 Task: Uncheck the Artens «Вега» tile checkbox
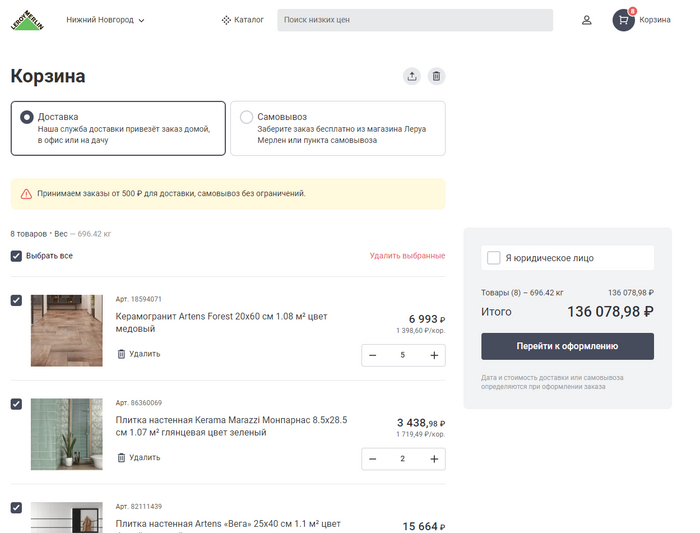[x=16, y=508]
